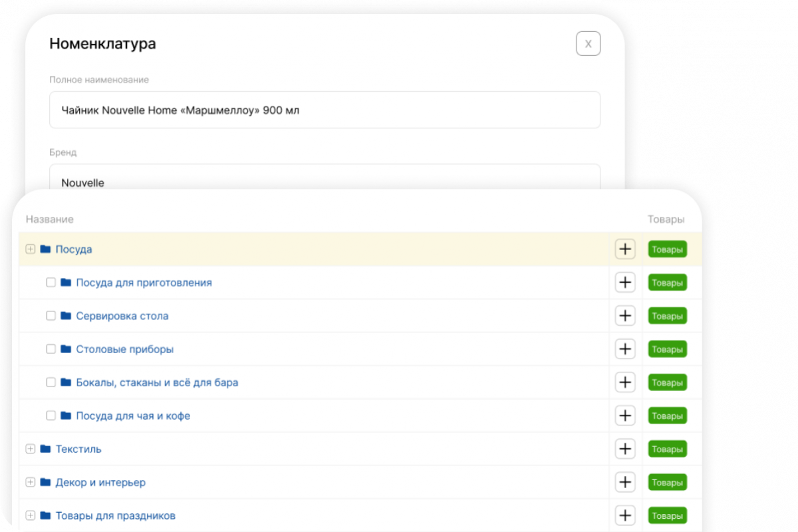Click the plus icon beside Декор и интерьер
The height and width of the screenshot is (532, 798).
[624, 482]
